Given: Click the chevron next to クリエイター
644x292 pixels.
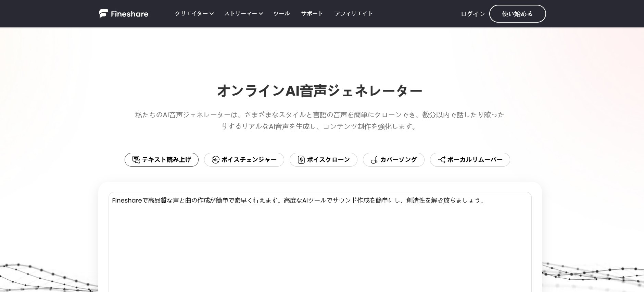Looking at the screenshot, I should (212, 14).
